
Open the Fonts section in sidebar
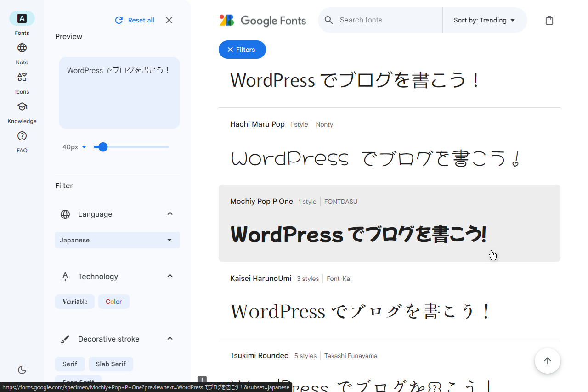coord(22,23)
